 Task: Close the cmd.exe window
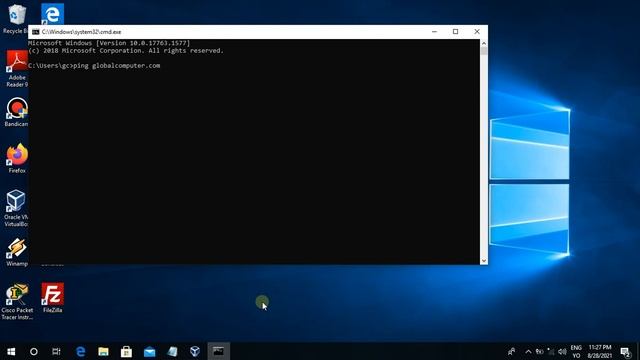477,32
